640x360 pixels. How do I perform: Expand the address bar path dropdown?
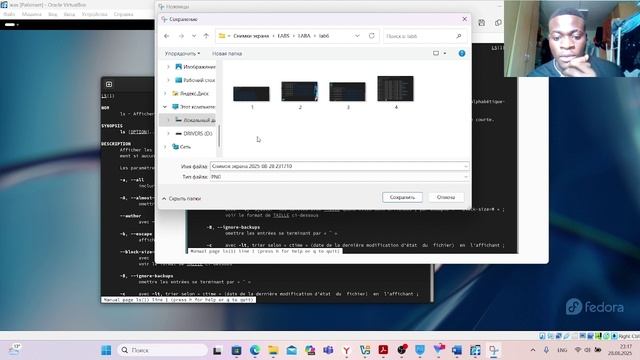tap(357, 36)
